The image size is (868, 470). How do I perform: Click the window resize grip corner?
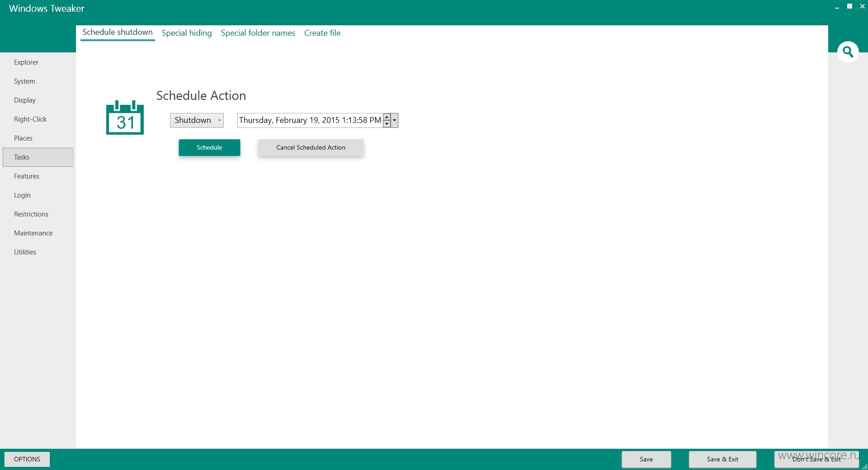(x=864, y=466)
